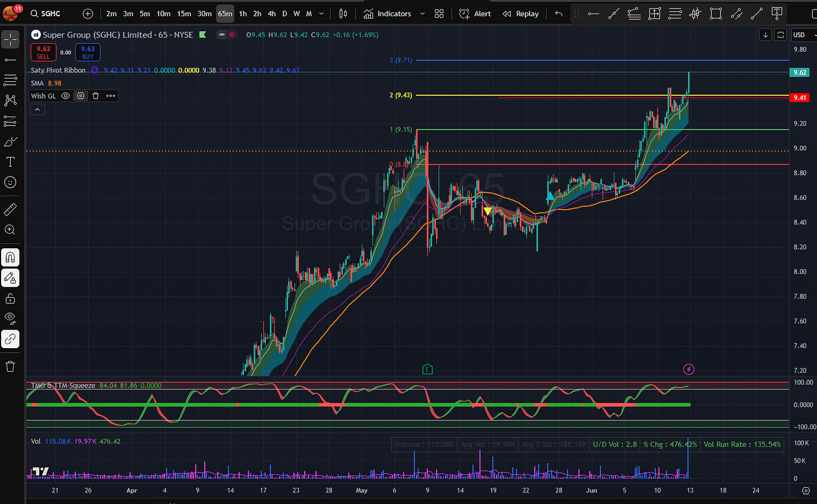Screen dimensions: 817x504
Task: Open chart settings gear at bottom right
Action: tap(806, 491)
